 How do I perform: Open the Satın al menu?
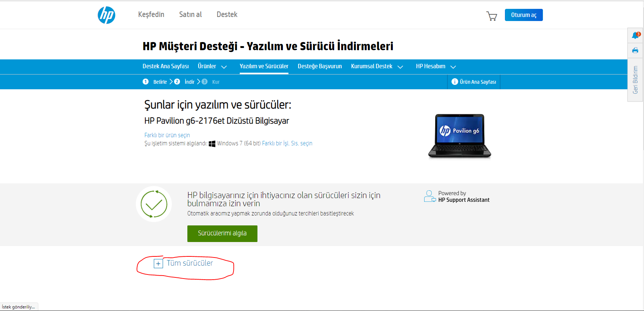[x=190, y=14]
